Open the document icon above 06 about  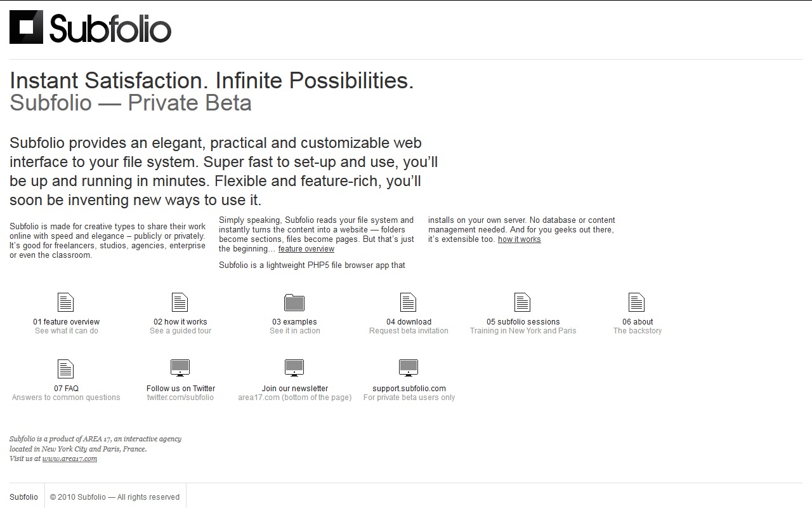click(x=636, y=302)
